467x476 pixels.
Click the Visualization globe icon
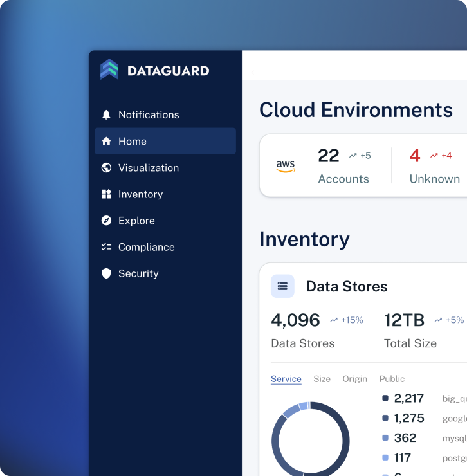tap(107, 167)
